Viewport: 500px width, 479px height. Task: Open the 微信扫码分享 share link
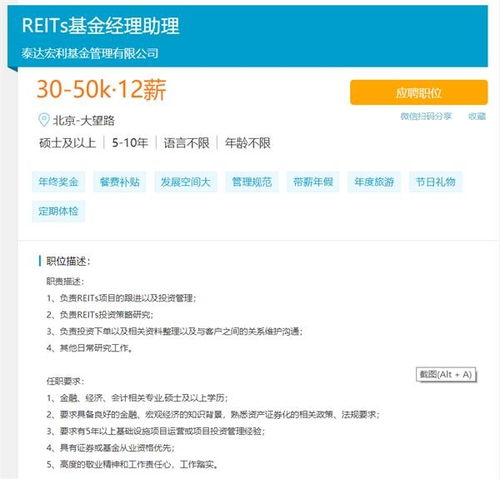(x=426, y=116)
